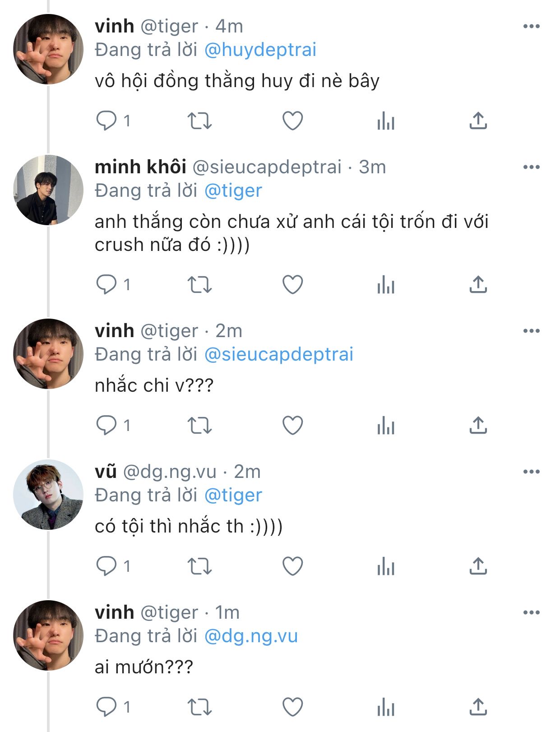Screen dimensions: 560x732
Task: View analytics for vinh's 'ai mướn???' tweet
Action: pyautogui.click(x=386, y=707)
